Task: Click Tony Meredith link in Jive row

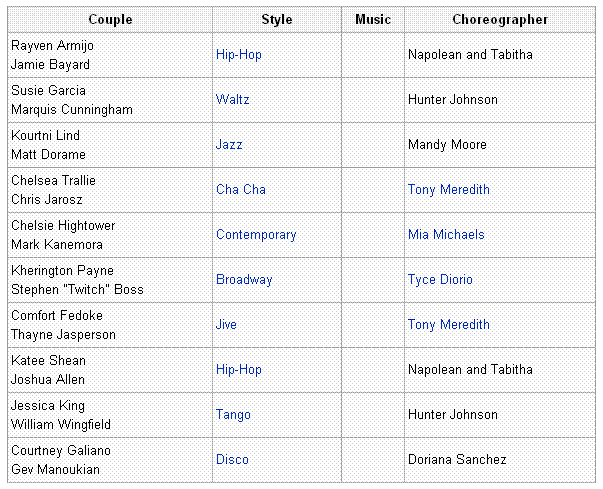Action: [x=449, y=325]
